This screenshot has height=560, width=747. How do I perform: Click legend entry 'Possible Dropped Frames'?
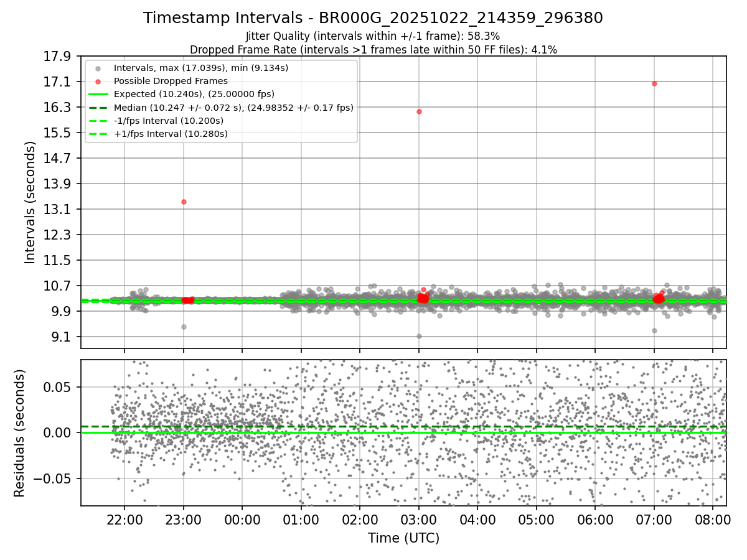tap(171, 81)
